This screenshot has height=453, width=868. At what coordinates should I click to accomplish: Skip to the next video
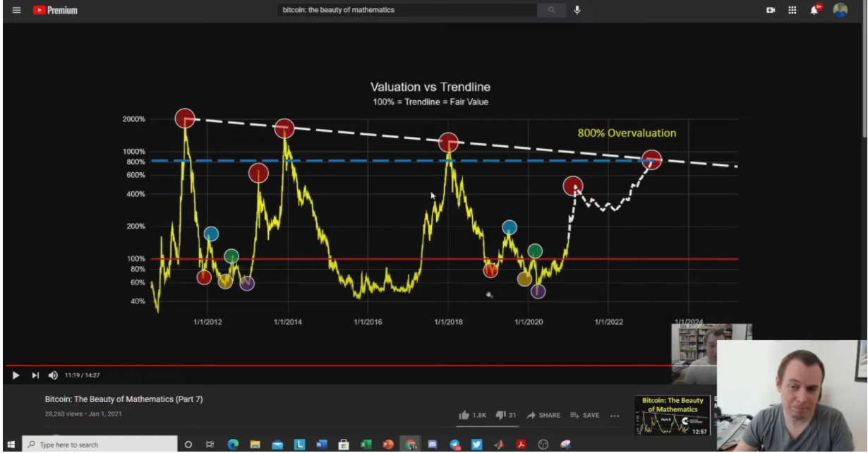coord(35,375)
